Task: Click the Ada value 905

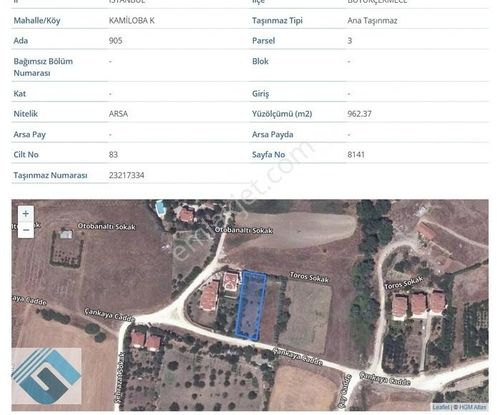Action: click(115, 41)
